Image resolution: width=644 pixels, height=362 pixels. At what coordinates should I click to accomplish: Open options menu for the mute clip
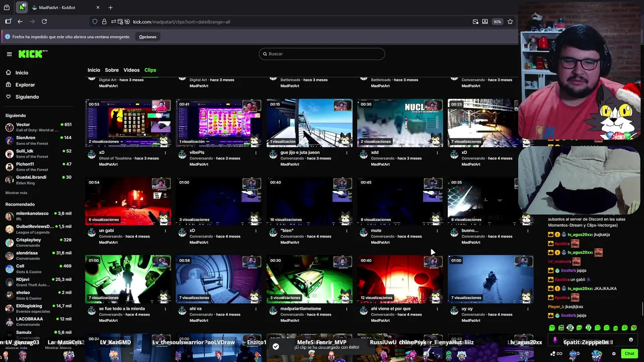[437, 231]
